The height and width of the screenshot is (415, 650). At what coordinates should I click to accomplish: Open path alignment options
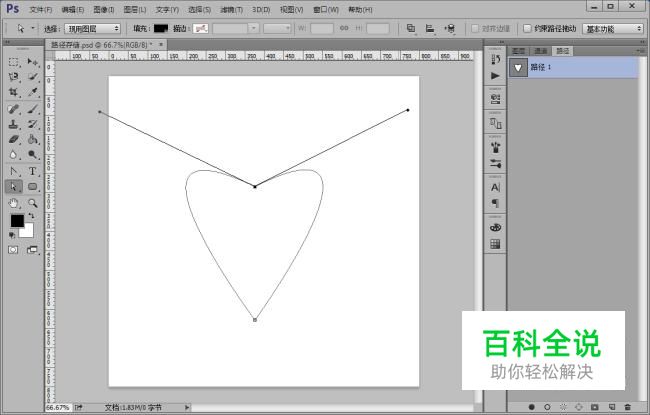click(430, 29)
